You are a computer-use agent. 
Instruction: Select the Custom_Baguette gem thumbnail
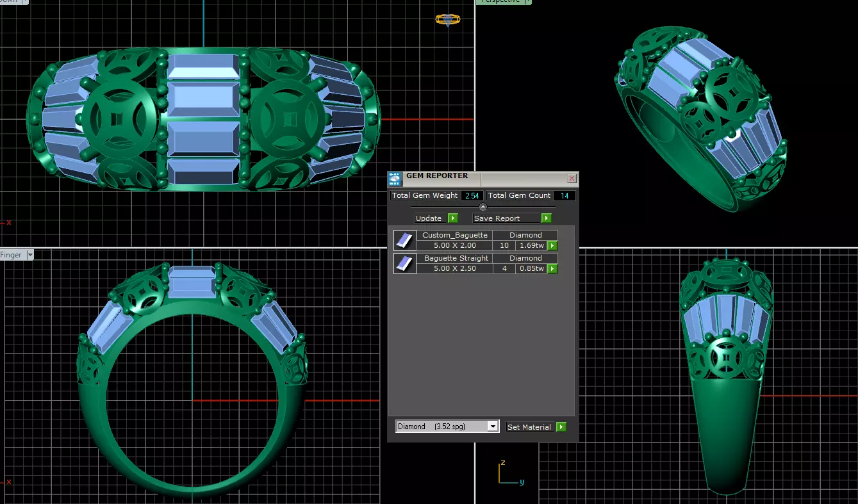click(404, 240)
